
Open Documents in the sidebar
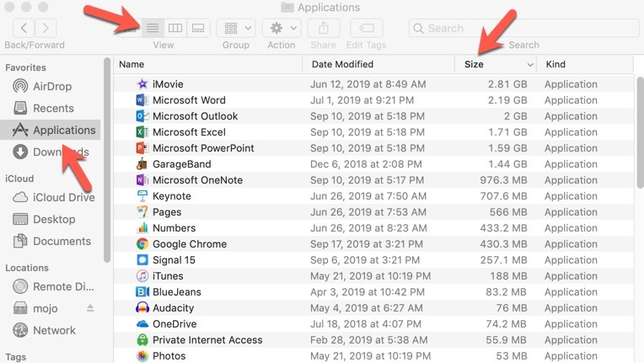point(51,241)
